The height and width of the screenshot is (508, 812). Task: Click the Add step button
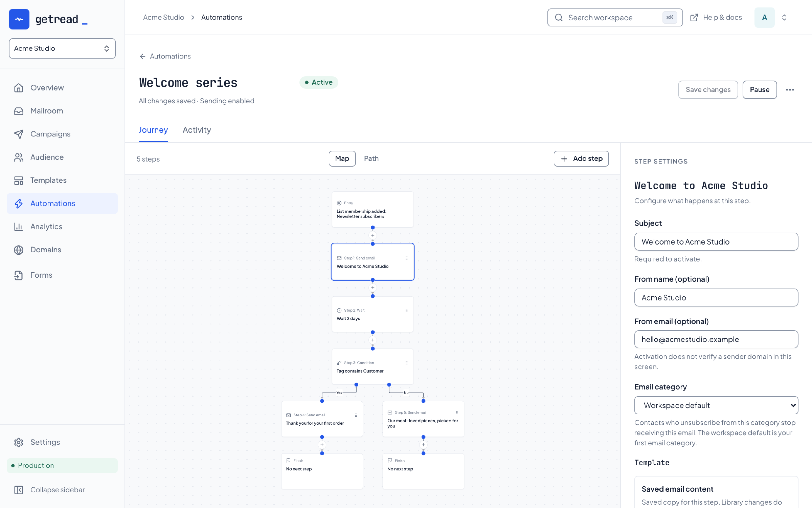[x=581, y=158]
